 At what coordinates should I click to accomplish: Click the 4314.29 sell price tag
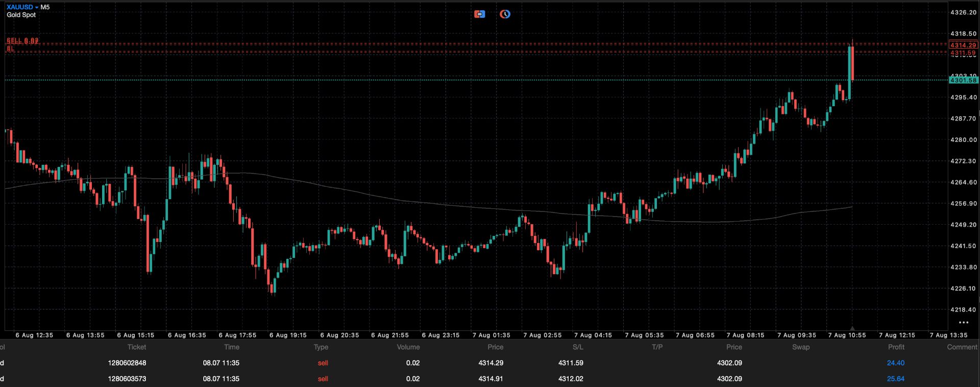[x=963, y=45]
